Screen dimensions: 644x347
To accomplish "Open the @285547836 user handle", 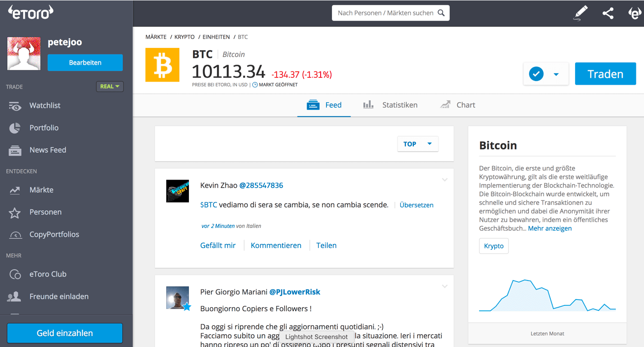I will click(x=261, y=185).
